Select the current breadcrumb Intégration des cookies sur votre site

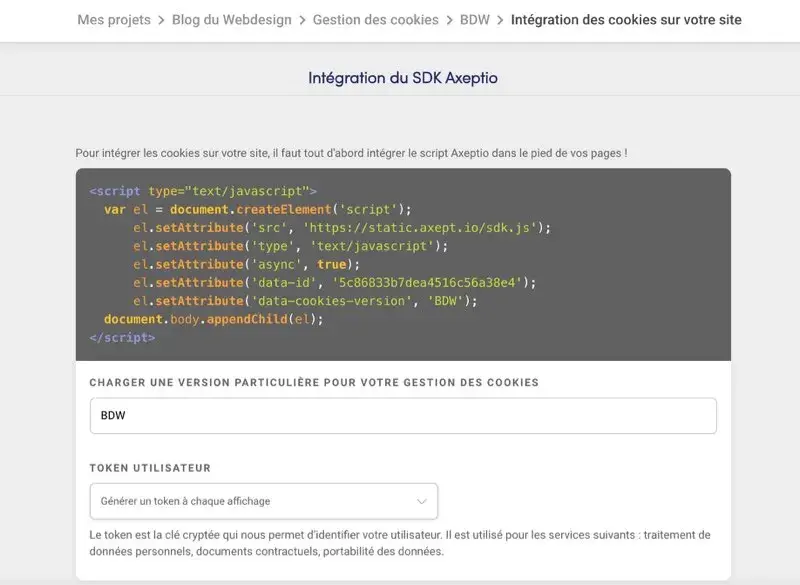pyautogui.click(x=626, y=20)
